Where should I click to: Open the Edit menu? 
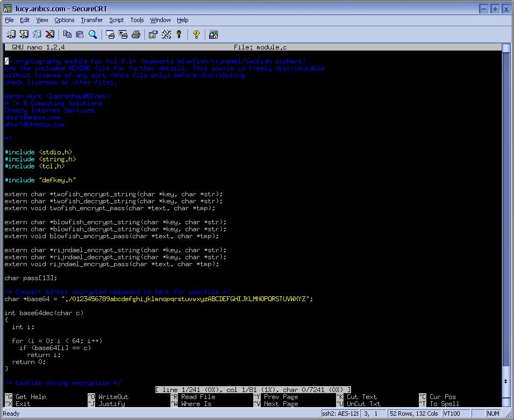(x=25, y=20)
